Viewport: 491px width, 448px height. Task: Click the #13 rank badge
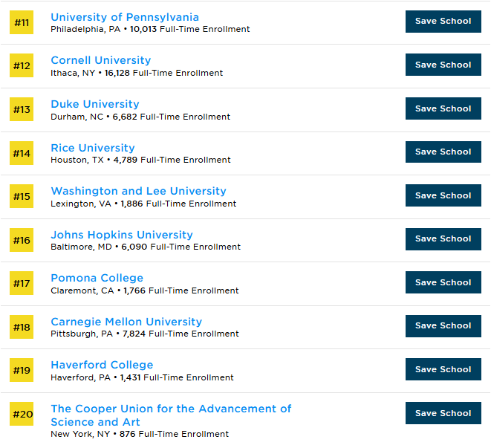point(22,109)
